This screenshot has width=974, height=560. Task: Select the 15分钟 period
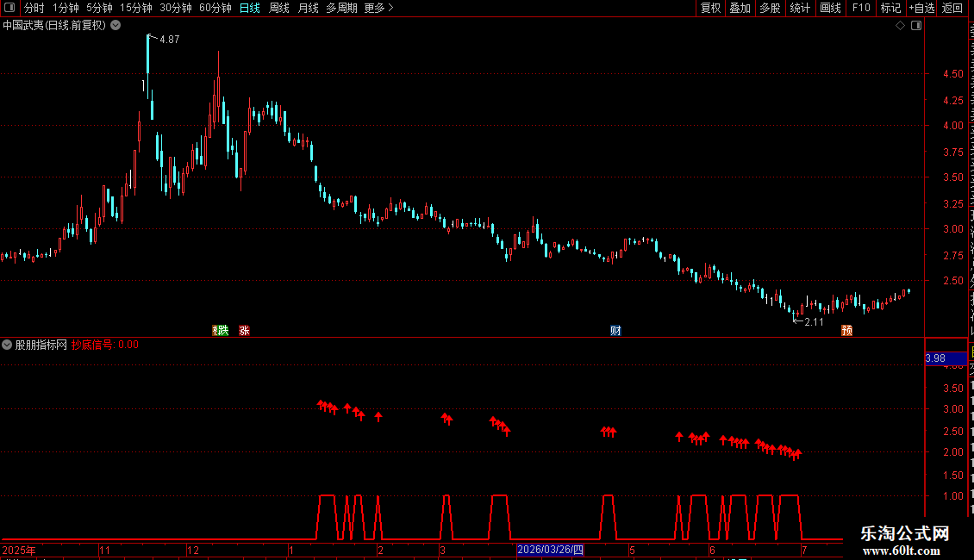(x=136, y=8)
